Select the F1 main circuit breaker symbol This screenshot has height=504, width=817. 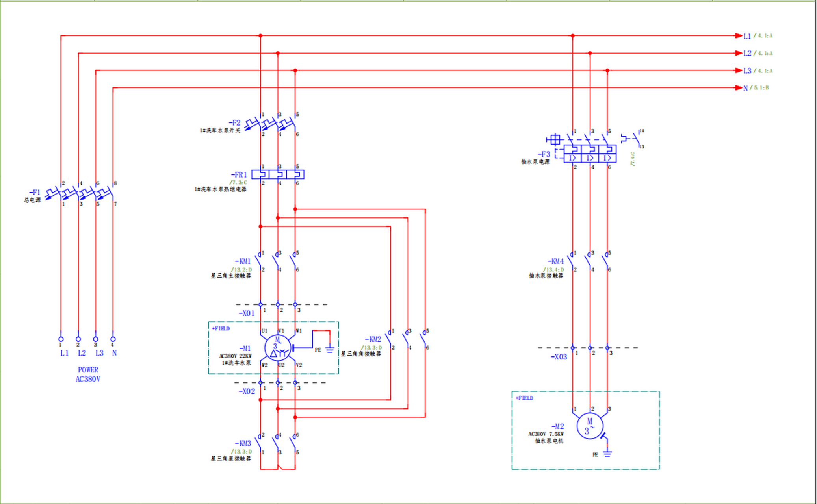click(x=80, y=193)
